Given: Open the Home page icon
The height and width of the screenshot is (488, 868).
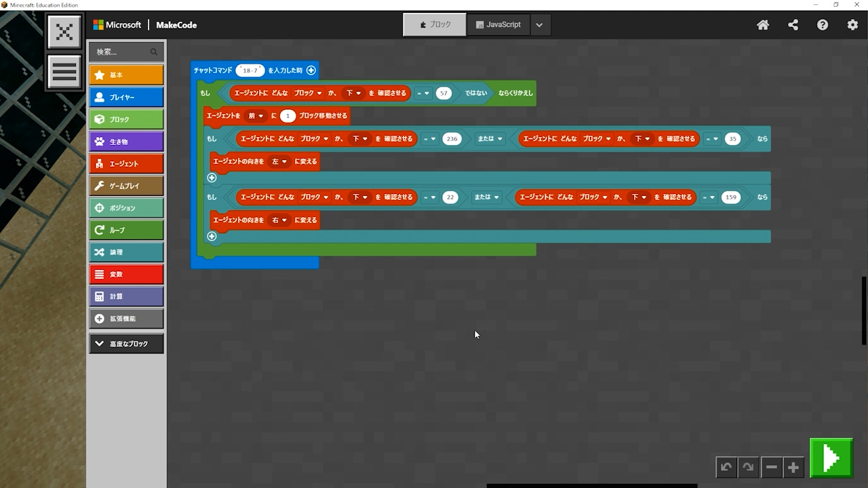Looking at the screenshot, I should tap(763, 25).
